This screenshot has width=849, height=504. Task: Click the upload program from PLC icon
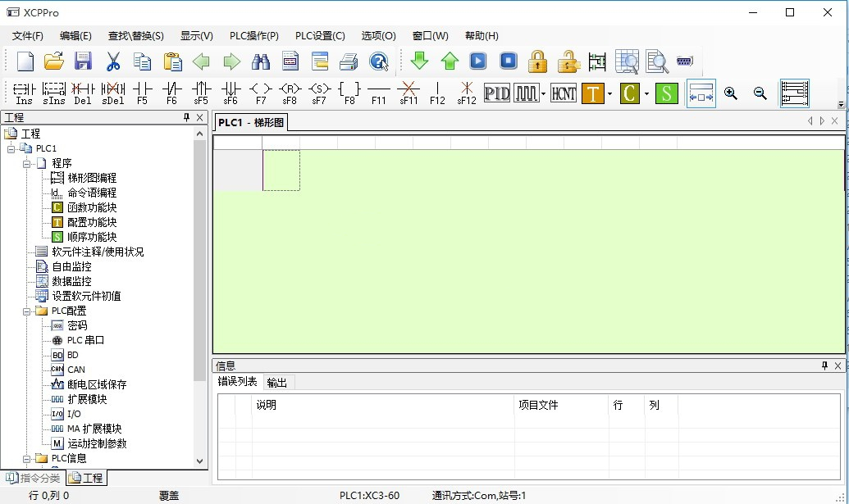click(449, 61)
